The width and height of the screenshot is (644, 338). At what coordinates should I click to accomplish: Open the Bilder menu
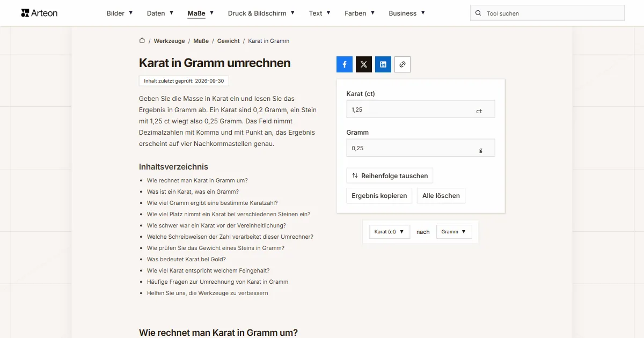click(x=120, y=13)
